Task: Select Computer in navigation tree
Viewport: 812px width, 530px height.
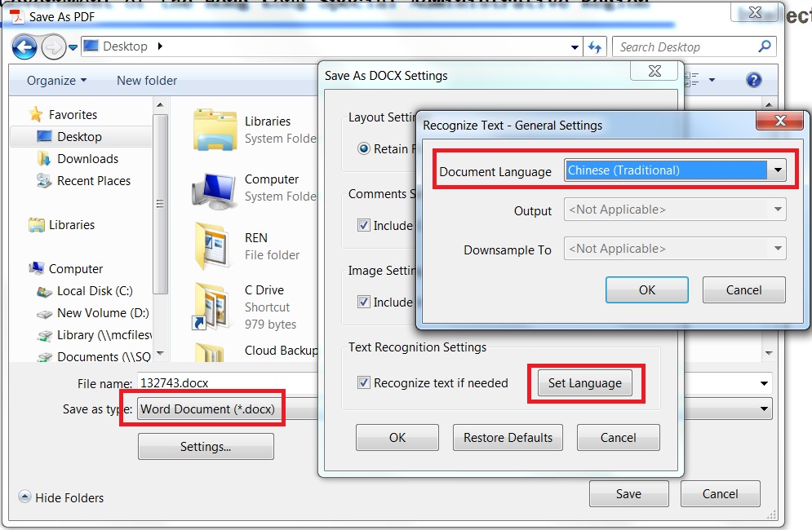Action: (76, 269)
